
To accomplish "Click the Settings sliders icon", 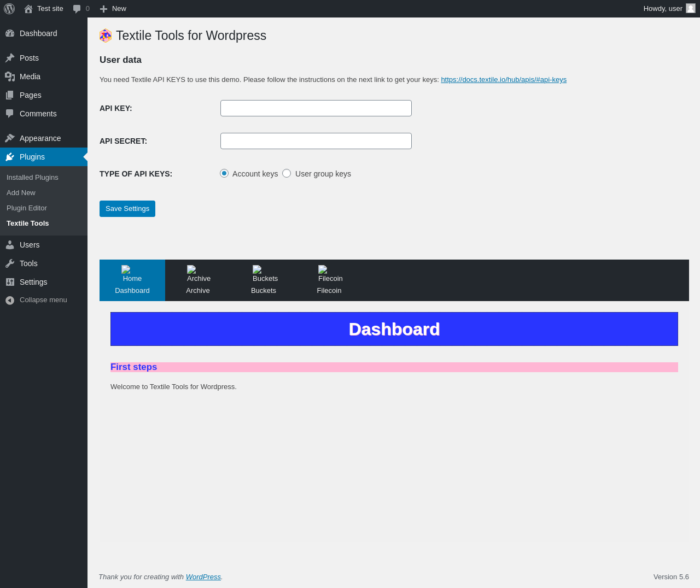I will coord(10,282).
